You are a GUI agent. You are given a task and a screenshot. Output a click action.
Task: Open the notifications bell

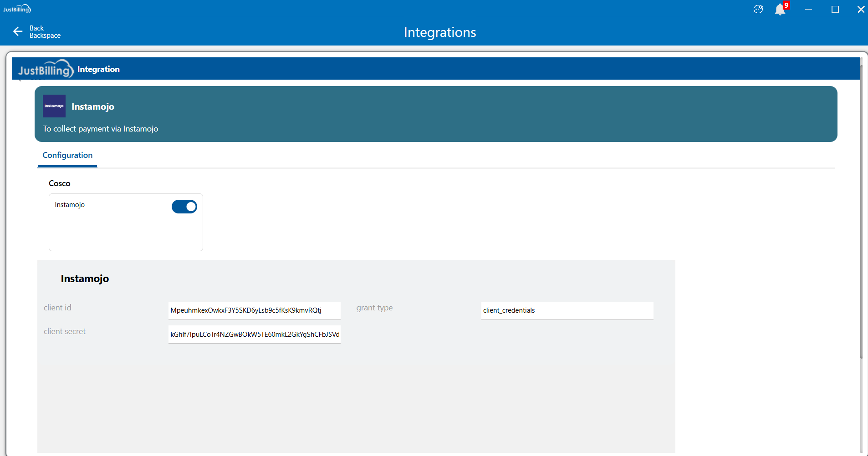pyautogui.click(x=780, y=10)
